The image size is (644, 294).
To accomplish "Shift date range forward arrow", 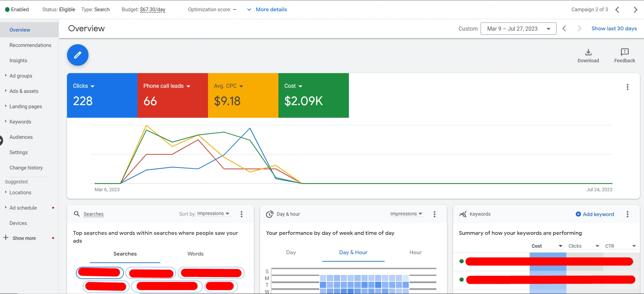I will point(579,29).
